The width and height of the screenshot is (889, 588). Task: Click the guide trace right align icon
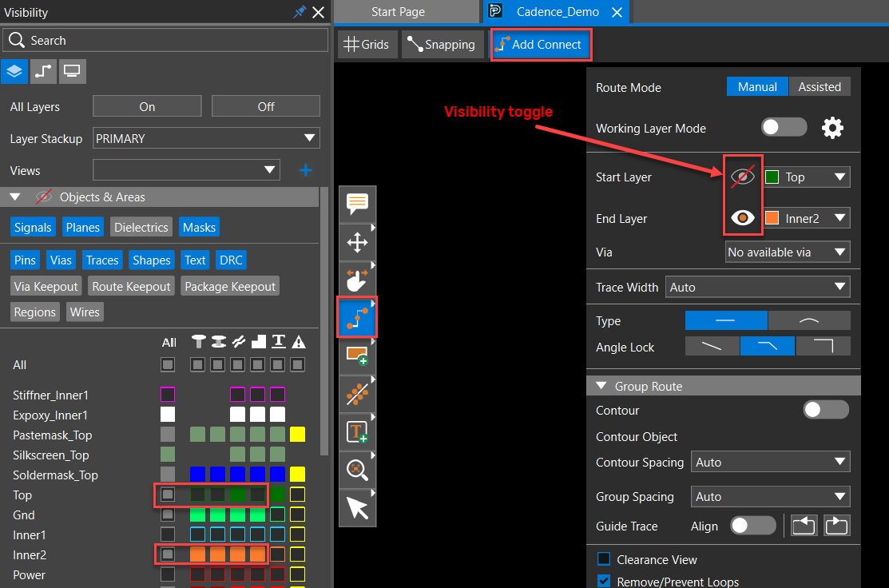[837, 526]
